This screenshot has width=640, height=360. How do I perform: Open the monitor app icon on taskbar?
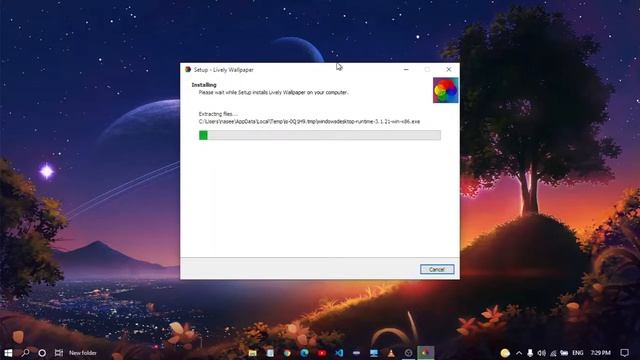coord(374,353)
